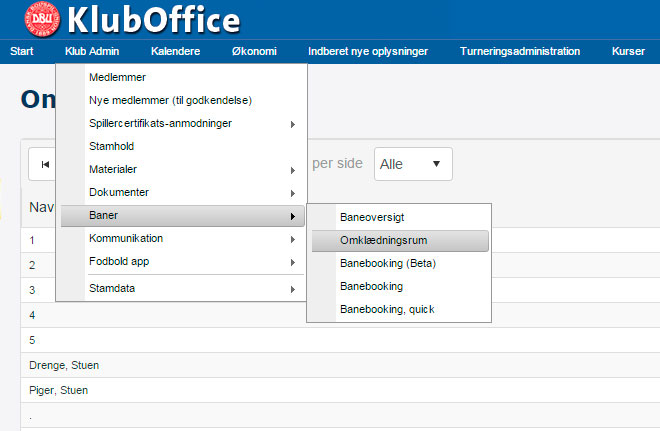This screenshot has height=431, width=660.
Task: Go to first page pagination button
Action: tap(44, 164)
